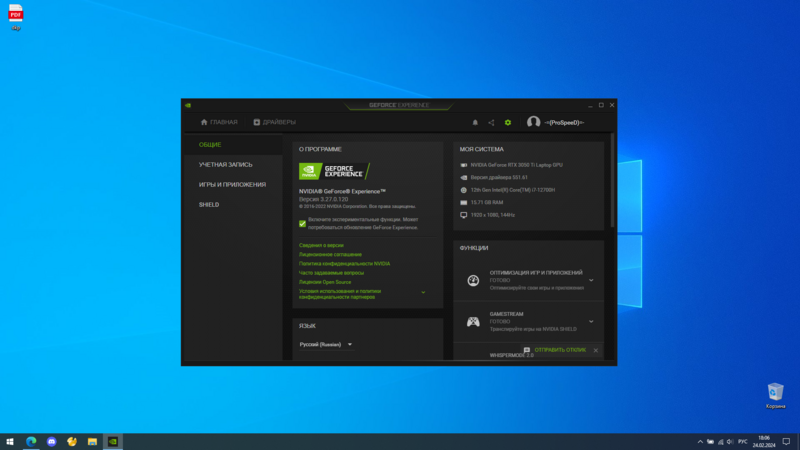Click the share icon in header

(x=491, y=122)
